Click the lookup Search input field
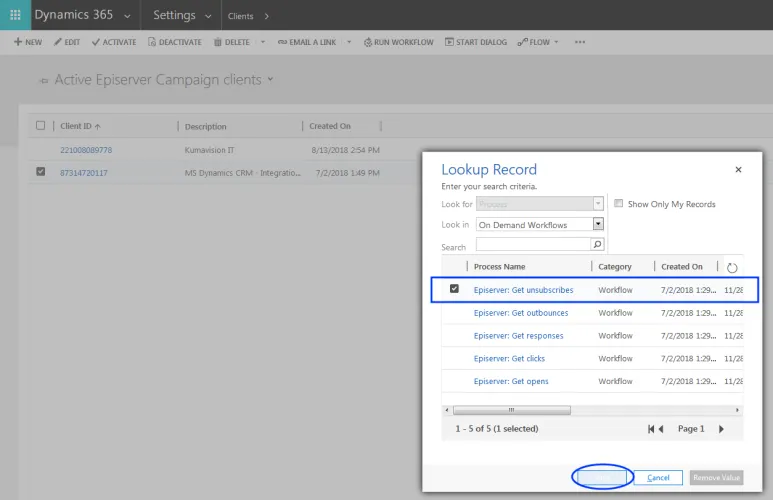 click(533, 244)
